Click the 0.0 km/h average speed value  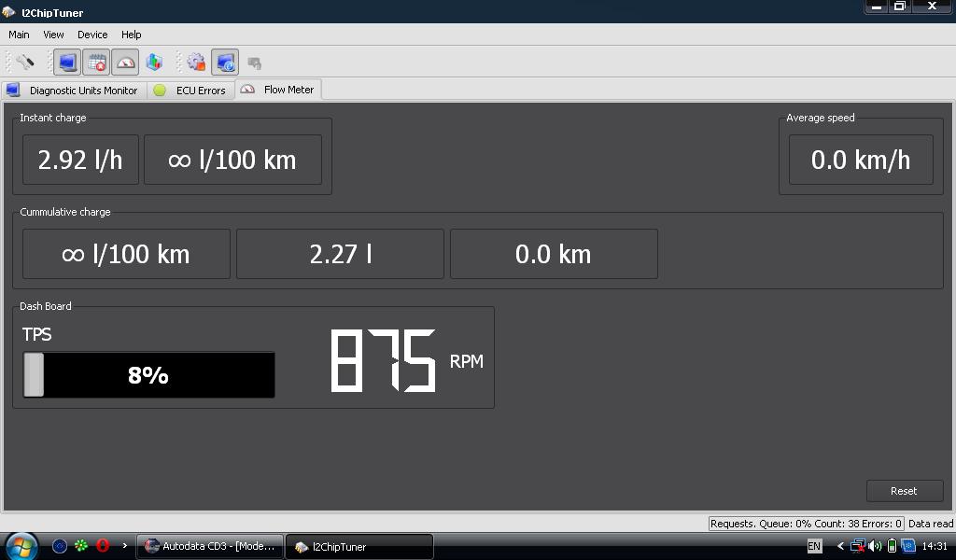(x=861, y=160)
